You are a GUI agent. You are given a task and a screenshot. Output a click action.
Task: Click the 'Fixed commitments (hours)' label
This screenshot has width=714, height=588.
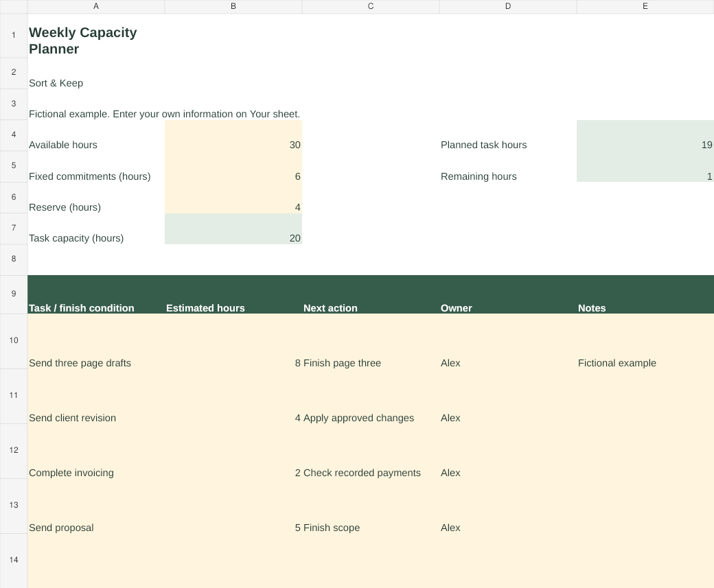coord(96,167)
